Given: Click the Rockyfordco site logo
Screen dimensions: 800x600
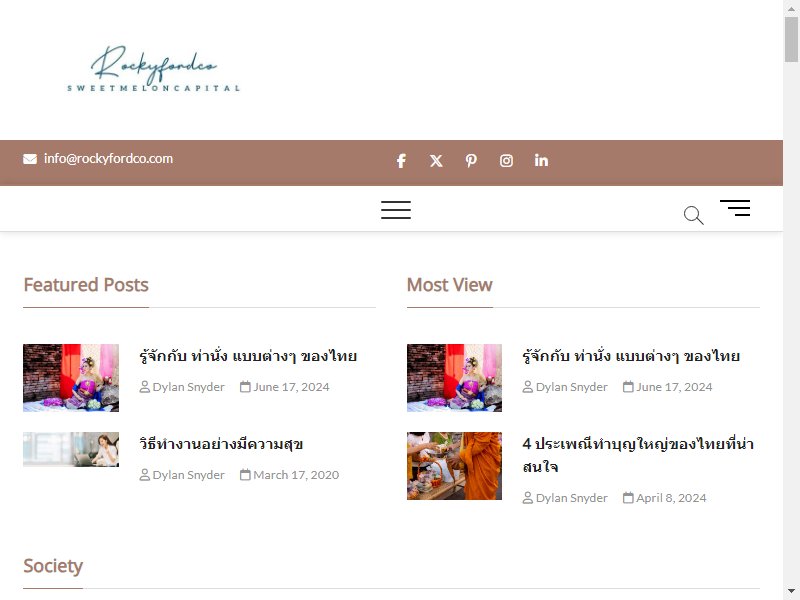Looking at the screenshot, I should pyautogui.click(x=154, y=69).
